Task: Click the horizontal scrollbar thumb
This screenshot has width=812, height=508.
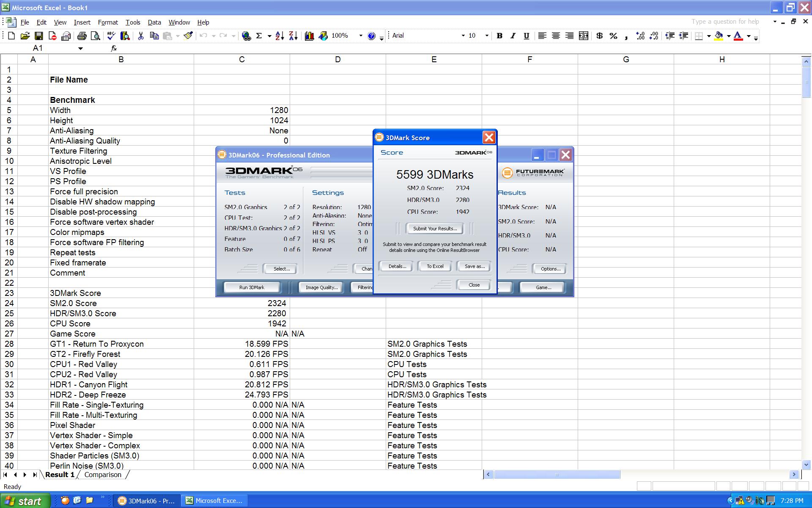Action: tap(557, 475)
